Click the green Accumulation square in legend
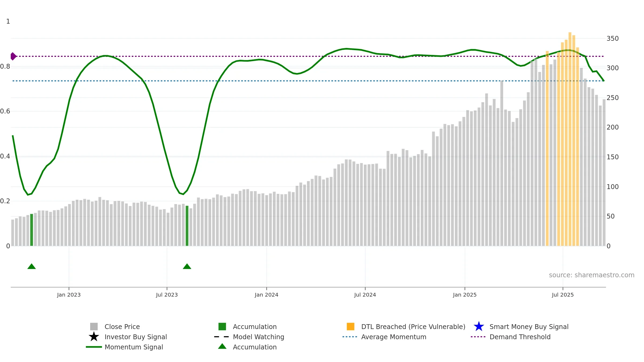Image resolution: width=644 pixels, height=362 pixels. [222, 327]
